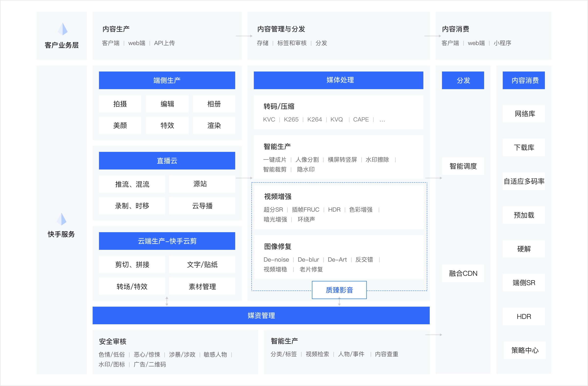Select the 录制、时移 box
The image size is (588, 386).
132,206
